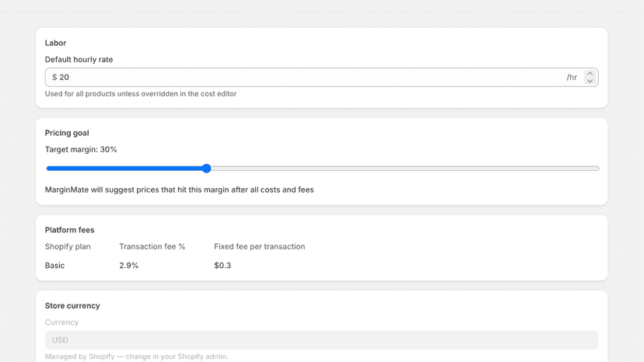
Task: Click the "/hr" suffix in rate field
Action: click(x=572, y=77)
